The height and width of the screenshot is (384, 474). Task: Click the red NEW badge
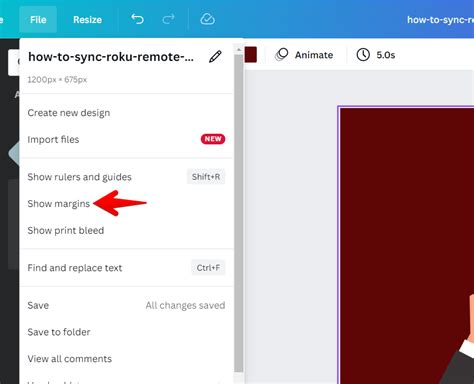click(x=213, y=139)
